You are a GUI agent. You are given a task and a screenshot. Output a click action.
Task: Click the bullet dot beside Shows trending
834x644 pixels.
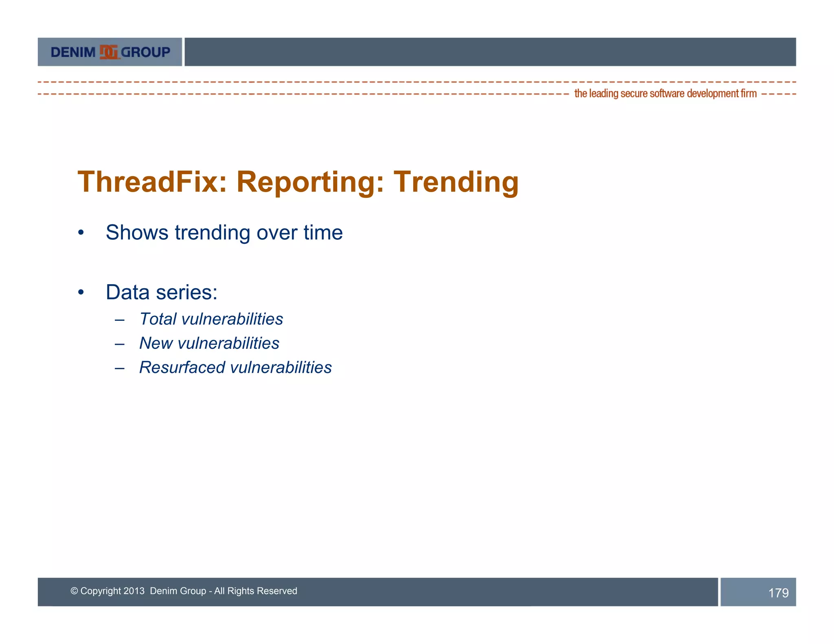(81, 232)
